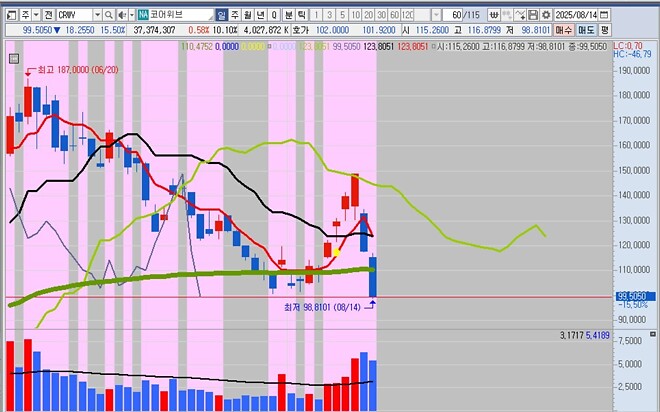Click the 최저 98.8101 (08/14) low marker
The height and width of the screenshot is (412, 660).
pyautogui.click(x=322, y=307)
